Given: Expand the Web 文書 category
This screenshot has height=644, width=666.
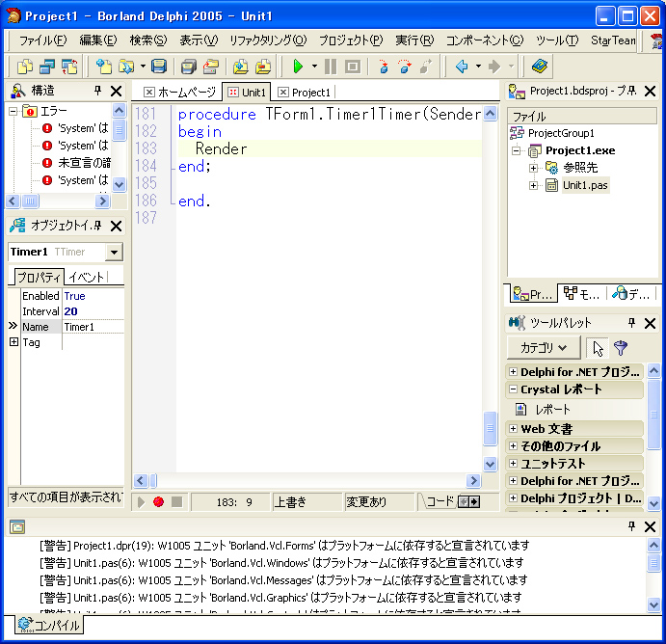Looking at the screenshot, I should (x=513, y=428).
